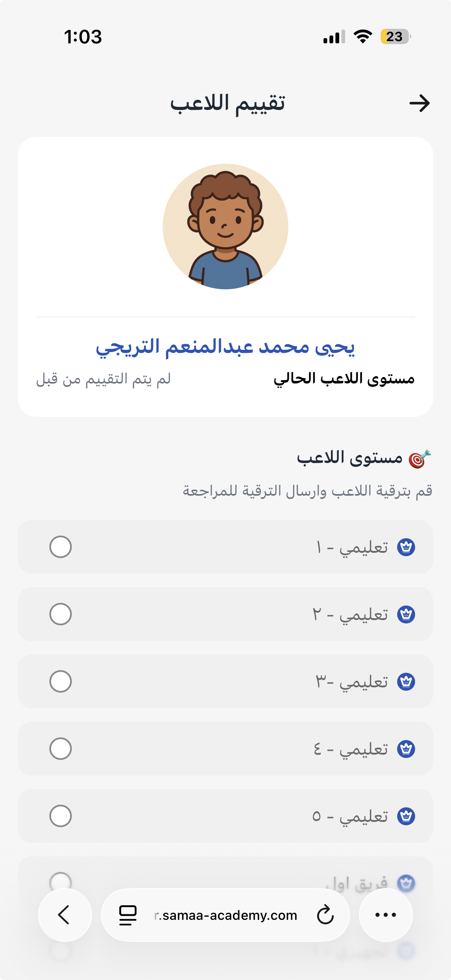Click the crown icon beside تعليمي - ٤

pos(406,749)
